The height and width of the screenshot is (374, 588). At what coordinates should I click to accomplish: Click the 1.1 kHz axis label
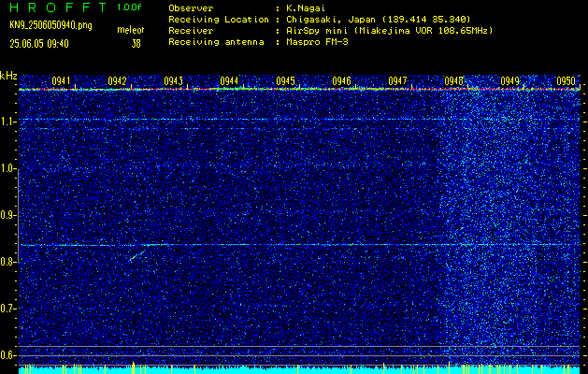click(8, 122)
